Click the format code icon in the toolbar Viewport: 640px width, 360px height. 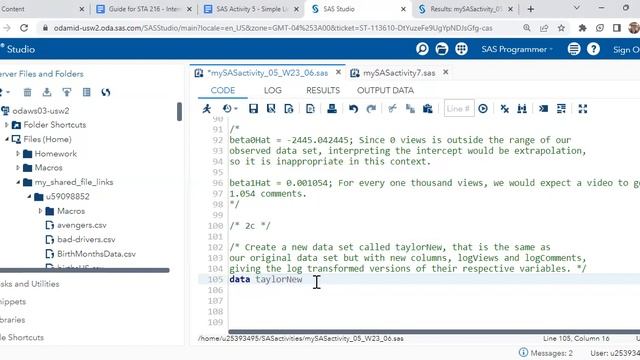pyautogui.click(x=561, y=109)
